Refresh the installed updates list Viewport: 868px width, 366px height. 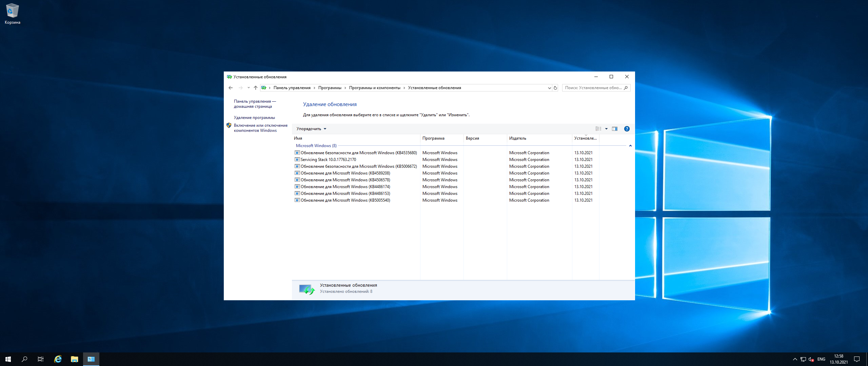pyautogui.click(x=555, y=88)
